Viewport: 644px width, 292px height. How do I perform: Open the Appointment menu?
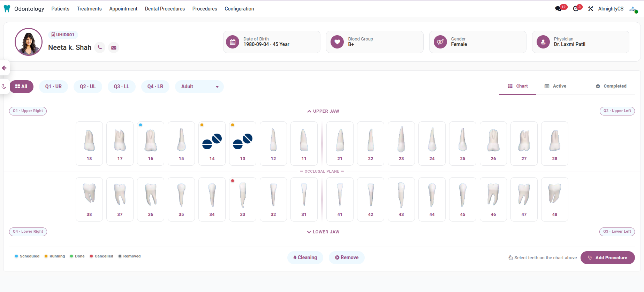(123, 9)
